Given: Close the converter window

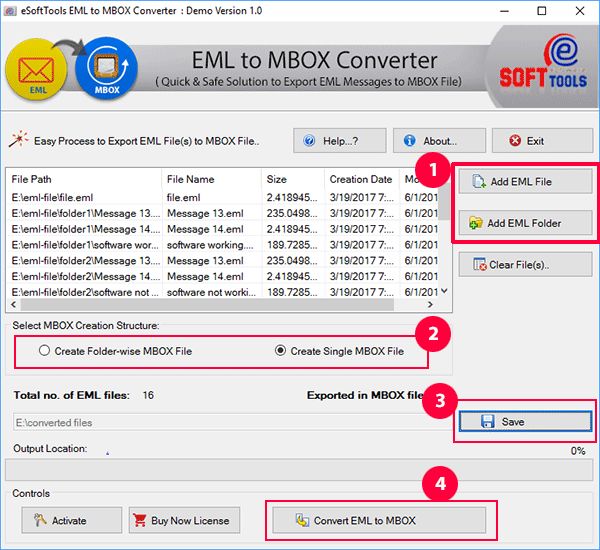Looking at the screenshot, I should pyautogui.click(x=580, y=11).
